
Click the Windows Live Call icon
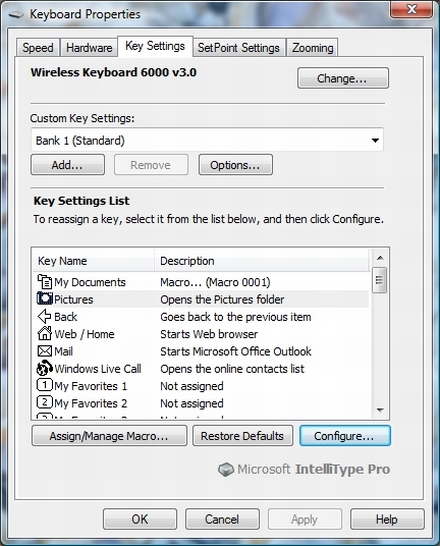[45, 368]
